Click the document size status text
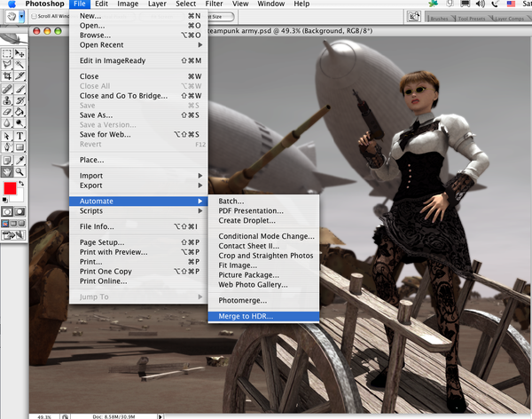Image resolution: width=532 pixels, height=419 pixels. (x=113, y=416)
